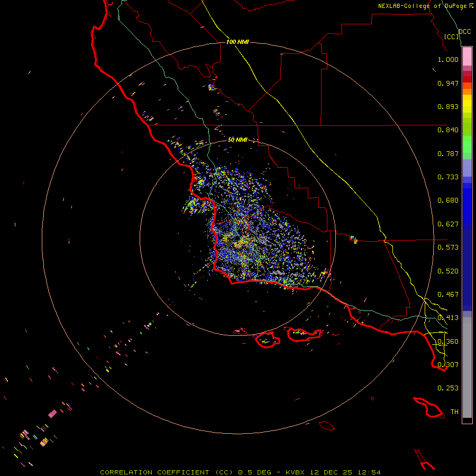Pick the red swatch in the color bar

[467, 79]
